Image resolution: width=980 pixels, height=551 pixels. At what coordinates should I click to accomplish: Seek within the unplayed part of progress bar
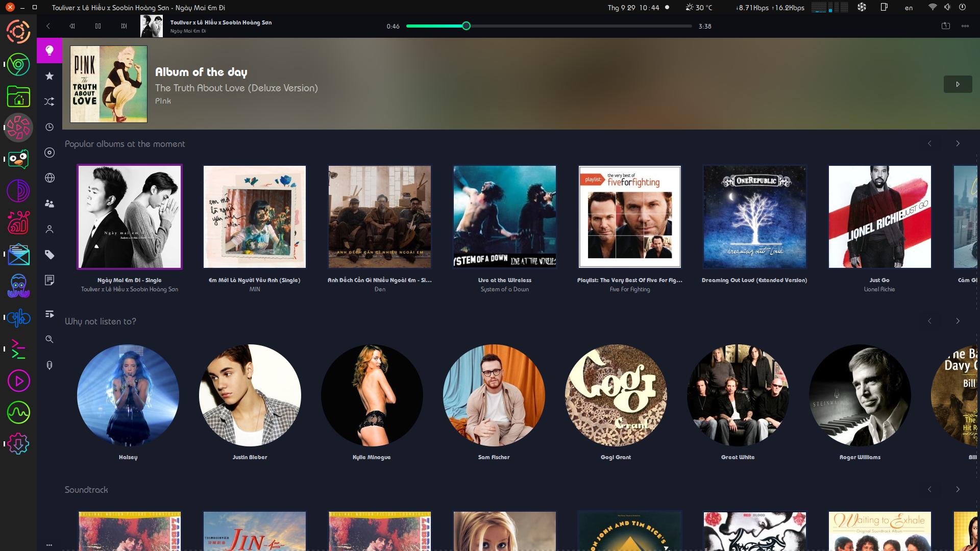click(x=581, y=26)
